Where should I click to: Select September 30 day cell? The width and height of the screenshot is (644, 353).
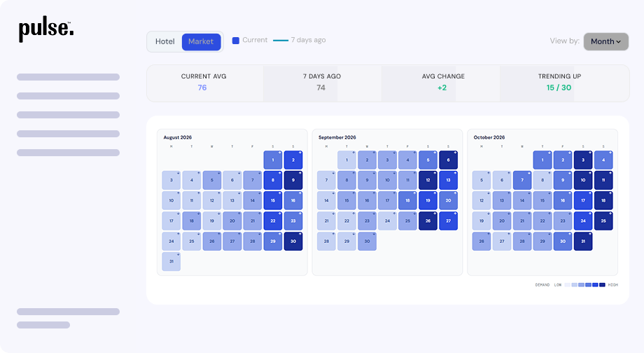click(367, 241)
